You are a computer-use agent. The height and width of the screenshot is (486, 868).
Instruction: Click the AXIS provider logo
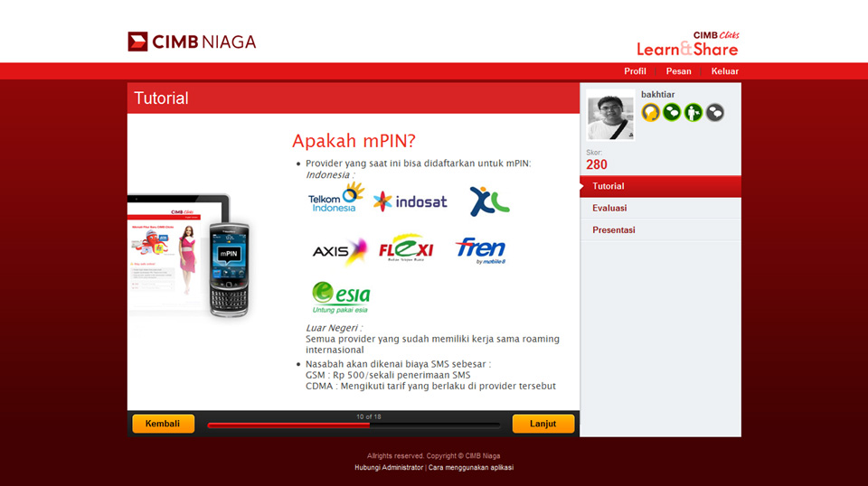click(339, 251)
